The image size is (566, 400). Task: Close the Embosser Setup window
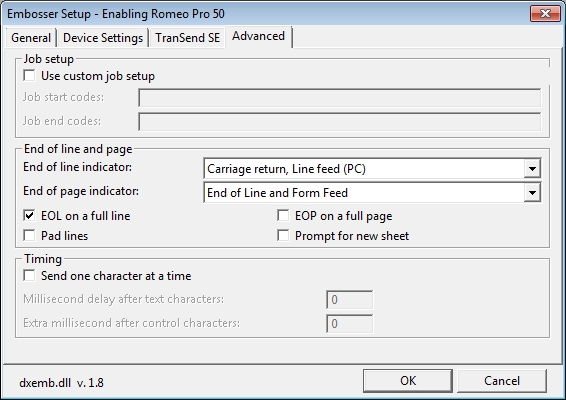tap(545, 14)
